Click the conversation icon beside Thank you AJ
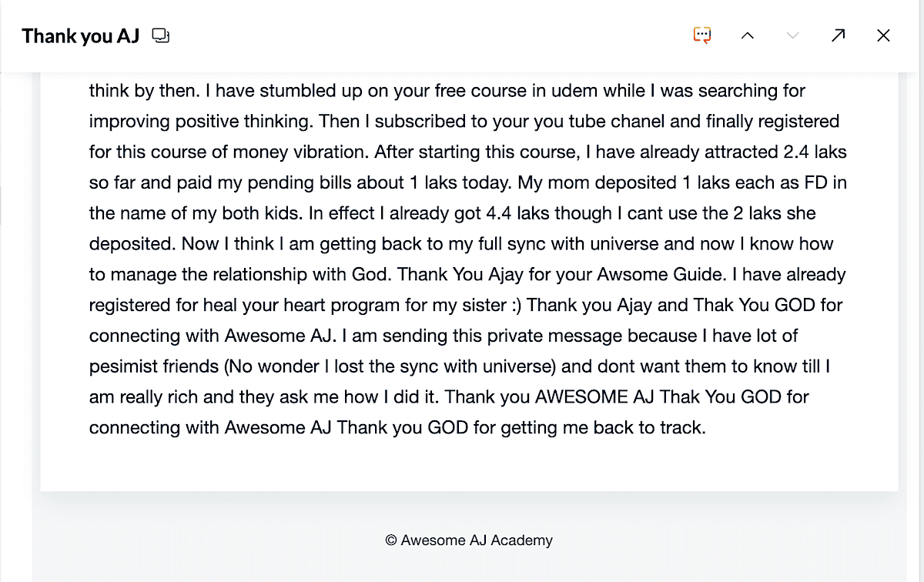This screenshot has height=582, width=924. coord(161,35)
